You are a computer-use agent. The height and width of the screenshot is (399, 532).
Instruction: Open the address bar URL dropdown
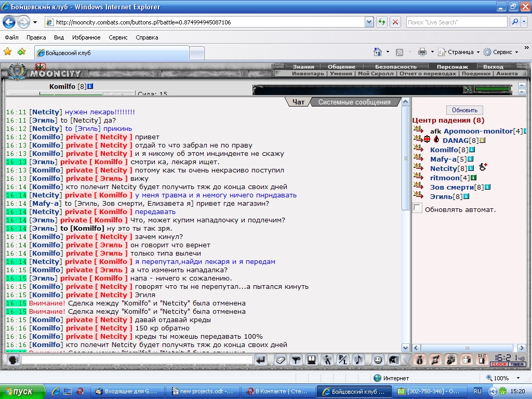(369, 22)
